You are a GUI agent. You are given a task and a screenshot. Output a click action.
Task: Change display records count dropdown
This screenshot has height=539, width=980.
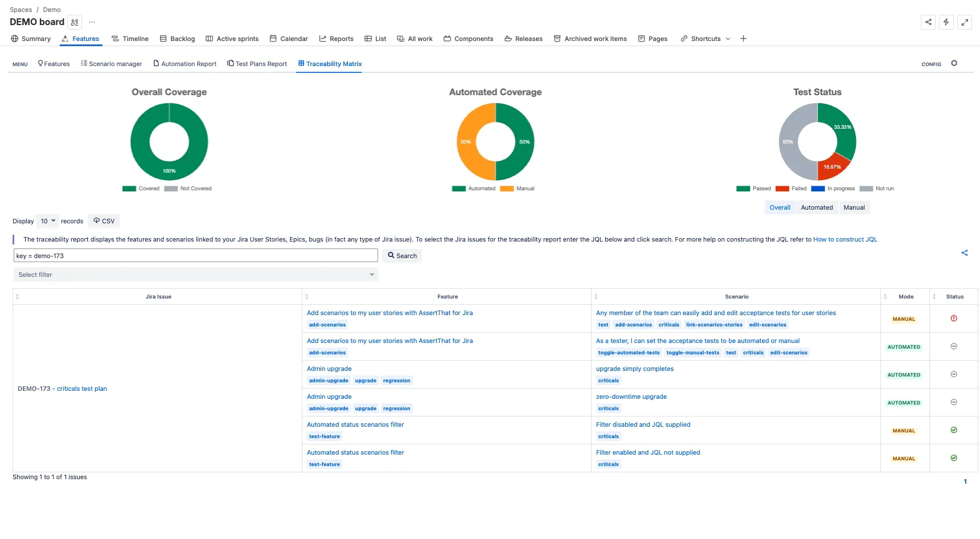[48, 221]
